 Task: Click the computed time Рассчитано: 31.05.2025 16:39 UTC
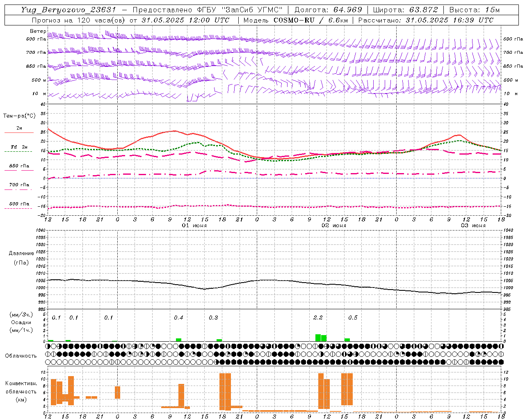tap(426, 20)
